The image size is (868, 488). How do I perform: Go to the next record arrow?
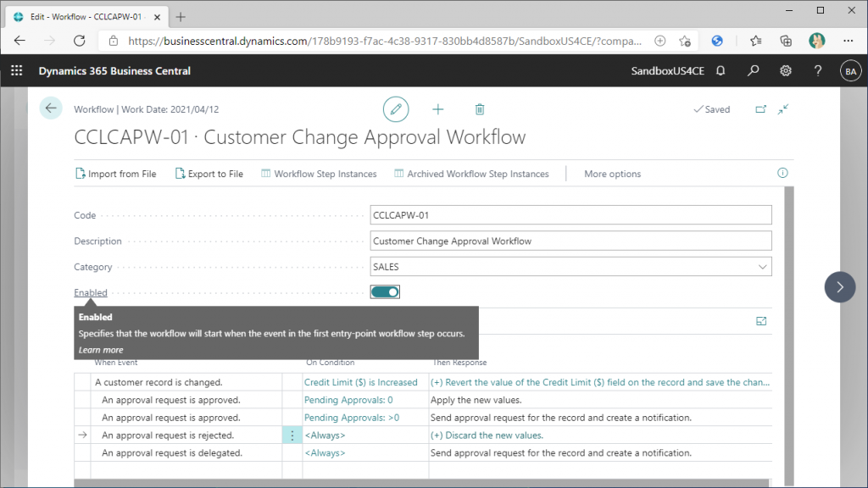840,286
